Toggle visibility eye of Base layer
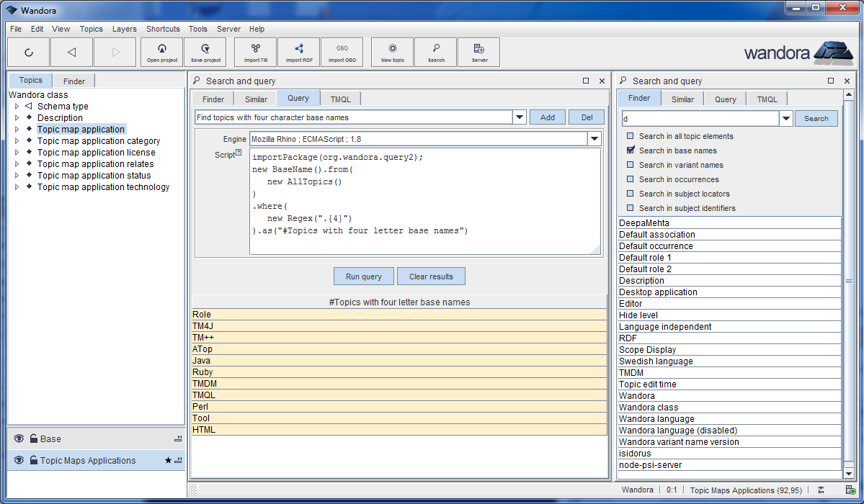The height and width of the screenshot is (504, 864). point(19,438)
